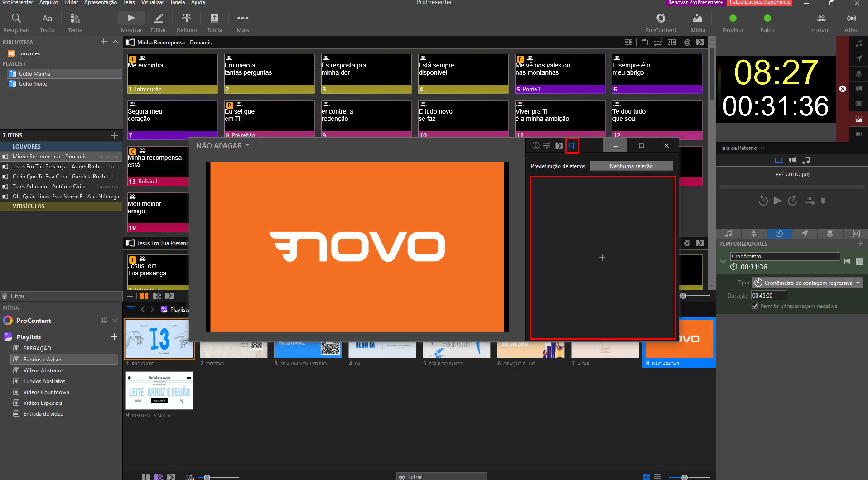Click Renovar ProPresenter+ link
The width and height of the screenshot is (868, 480).
click(695, 3)
